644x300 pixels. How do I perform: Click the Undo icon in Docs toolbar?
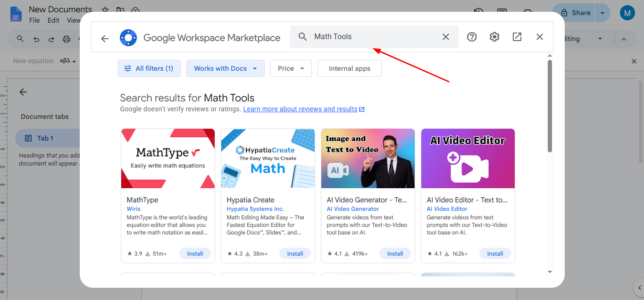coord(36,39)
